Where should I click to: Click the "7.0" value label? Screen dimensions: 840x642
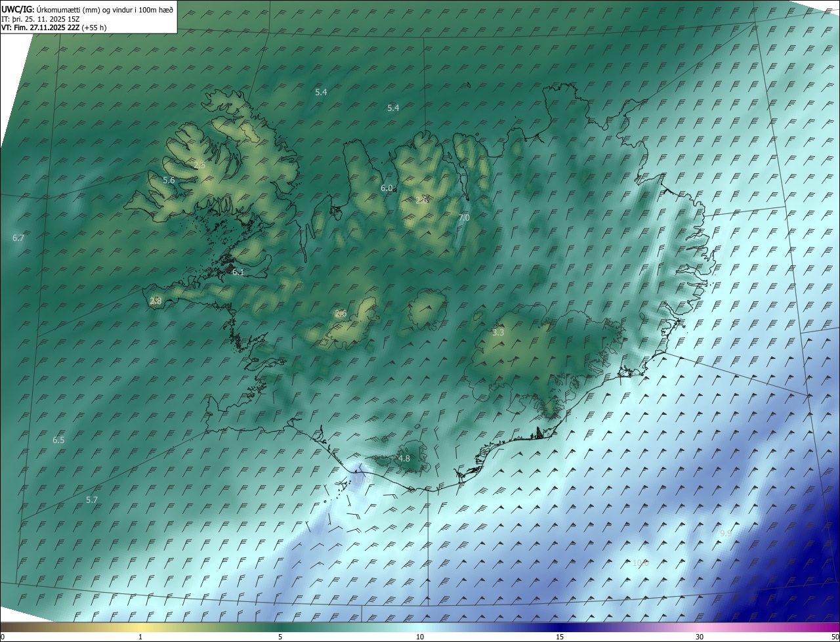point(464,217)
